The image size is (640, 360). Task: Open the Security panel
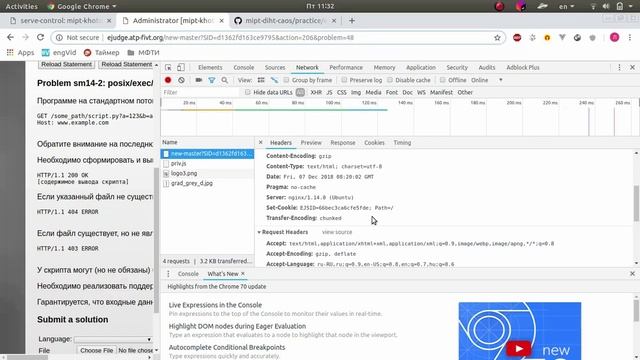point(457,67)
